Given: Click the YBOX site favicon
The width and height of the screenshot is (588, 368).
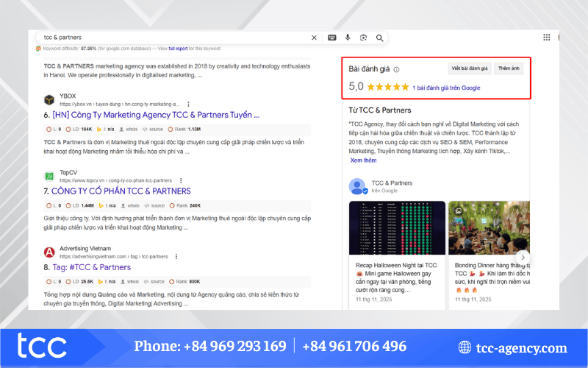Looking at the screenshot, I should 49,100.
